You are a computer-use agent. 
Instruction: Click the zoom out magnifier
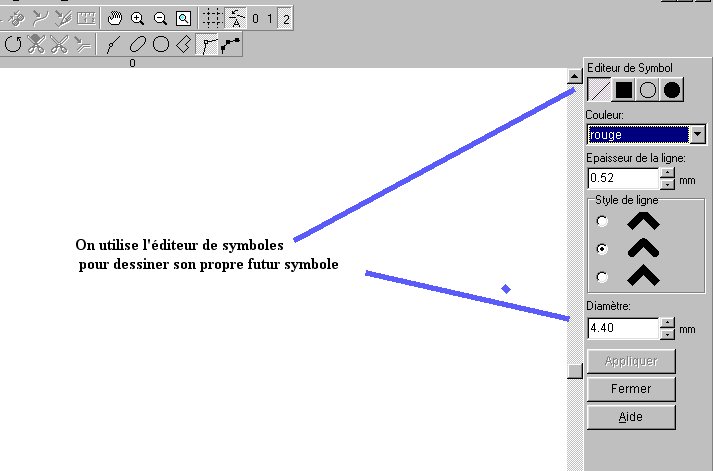click(160, 18)
